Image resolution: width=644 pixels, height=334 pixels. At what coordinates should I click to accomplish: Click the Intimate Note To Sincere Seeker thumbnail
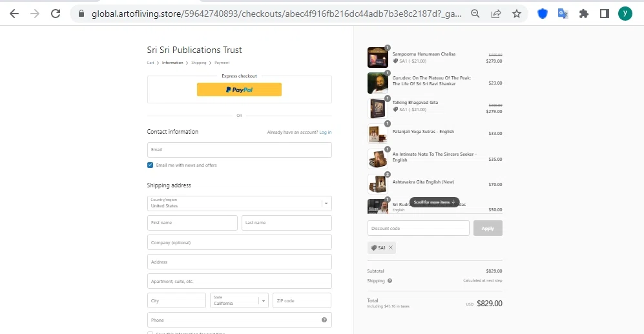click(378, 159)
